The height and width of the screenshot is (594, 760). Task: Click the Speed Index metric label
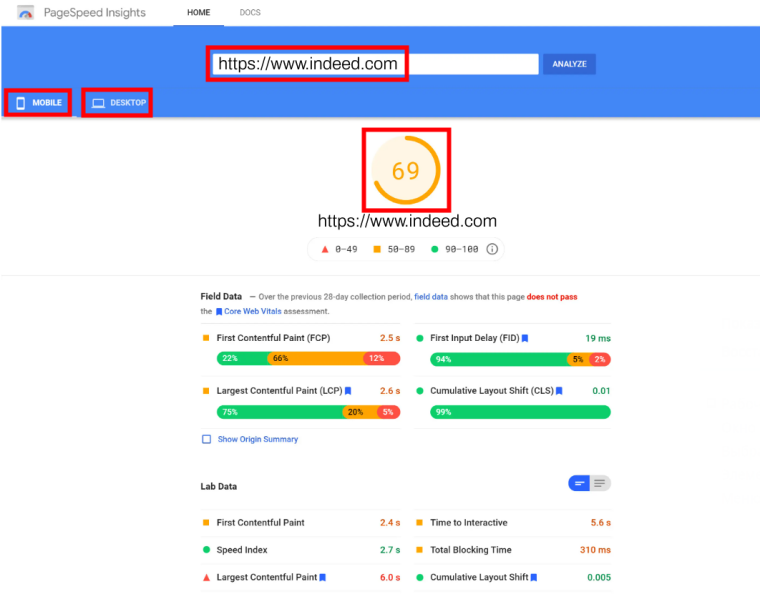pos(242,550)
